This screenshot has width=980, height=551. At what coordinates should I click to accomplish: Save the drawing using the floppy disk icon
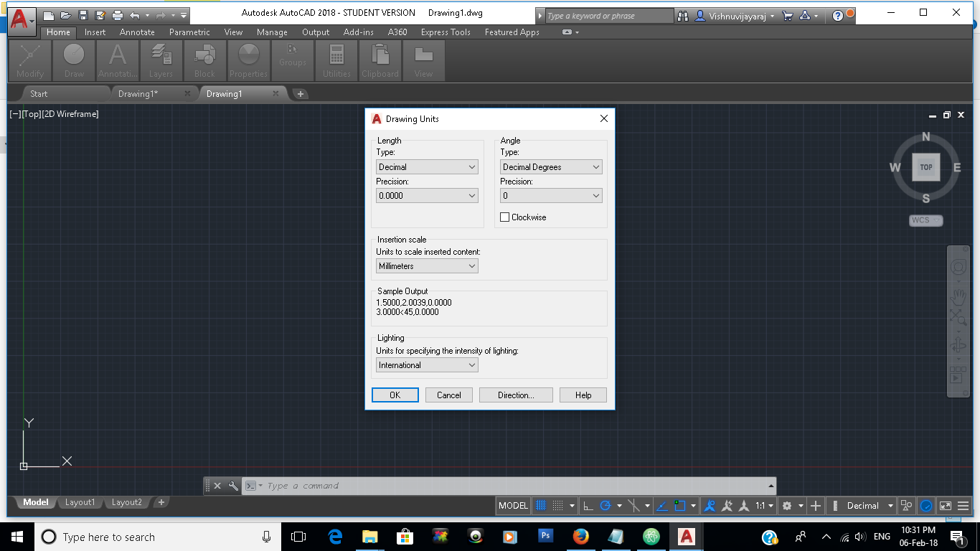pos(83,15)
